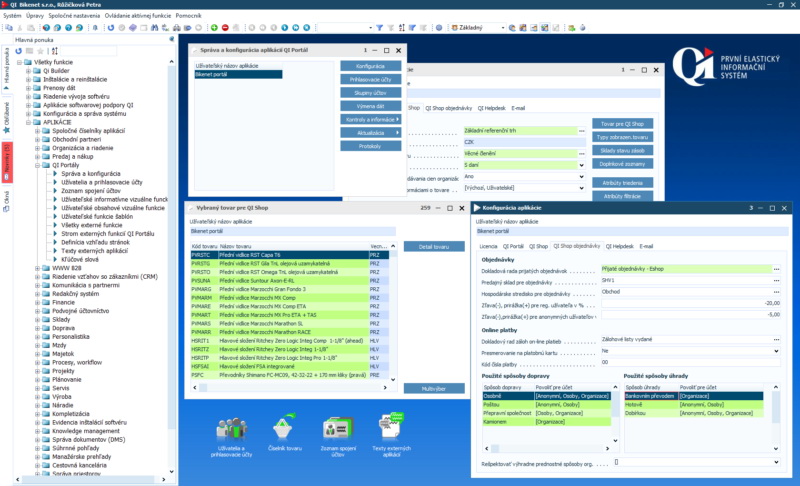
Task: Click the bell notification icon in toolbar
Action: [x=95, y=28]
